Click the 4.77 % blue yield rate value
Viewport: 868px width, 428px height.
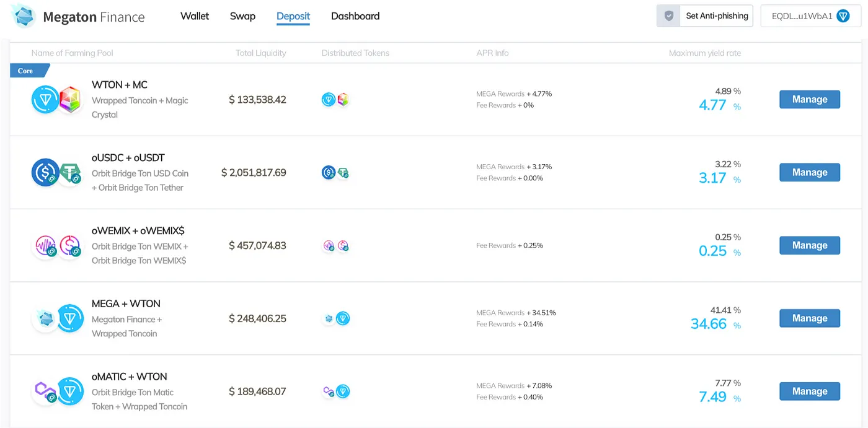[x=720, y=105]
